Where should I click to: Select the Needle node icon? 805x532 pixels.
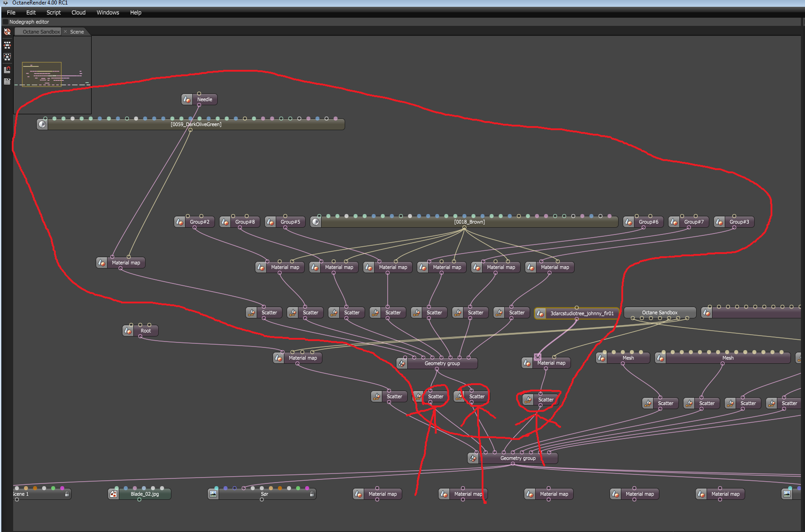pyautogui.click(x=187, y=99)
